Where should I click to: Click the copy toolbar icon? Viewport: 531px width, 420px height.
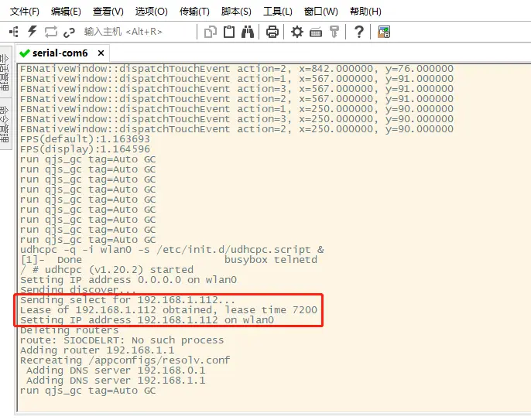coord(211,32)
